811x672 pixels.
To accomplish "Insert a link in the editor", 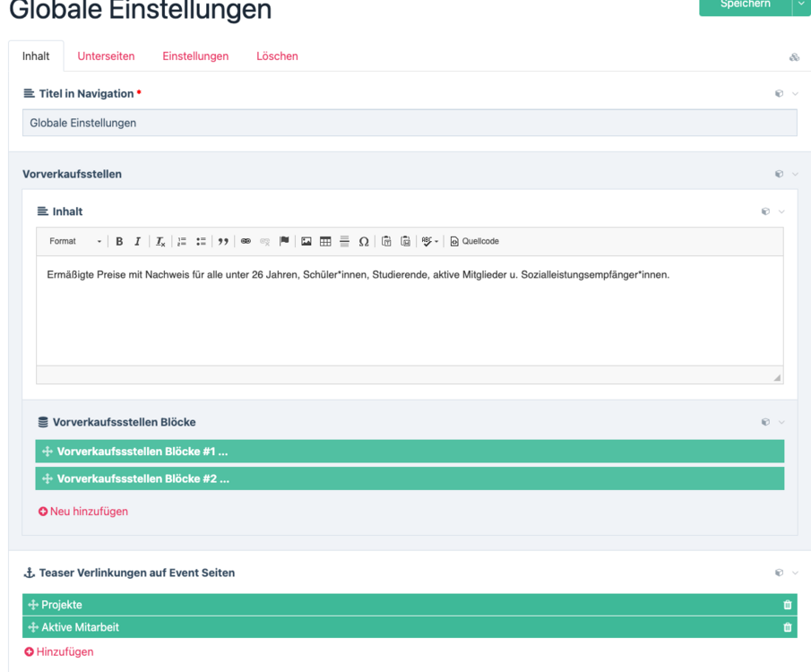I will tap(246, 242).
